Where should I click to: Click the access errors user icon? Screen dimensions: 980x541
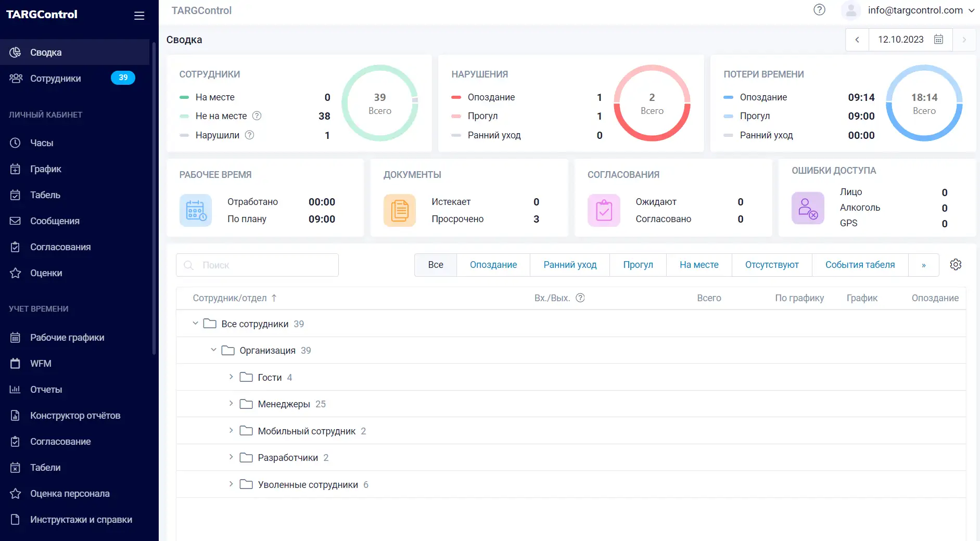[808, 208]
